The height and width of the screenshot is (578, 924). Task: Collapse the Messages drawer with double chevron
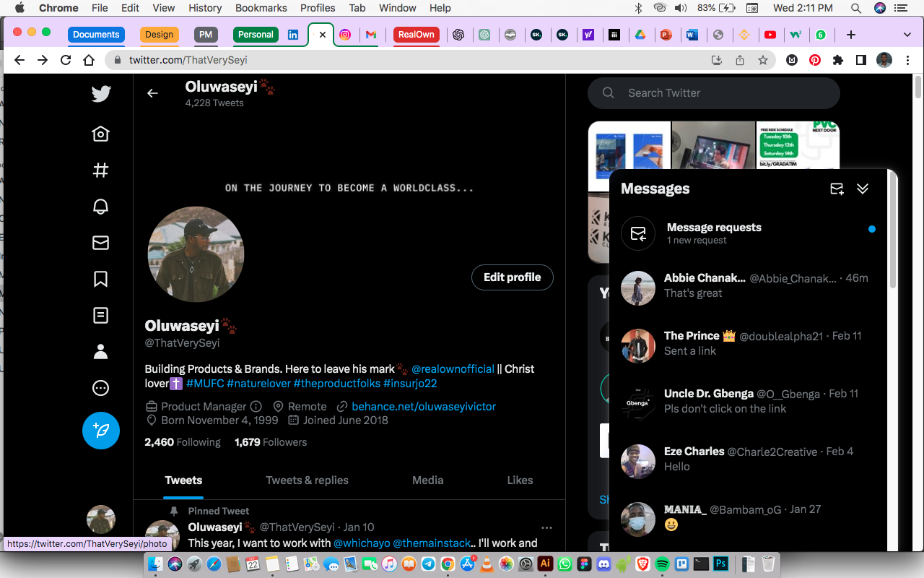pyautogui.click(x=863, y=189)
